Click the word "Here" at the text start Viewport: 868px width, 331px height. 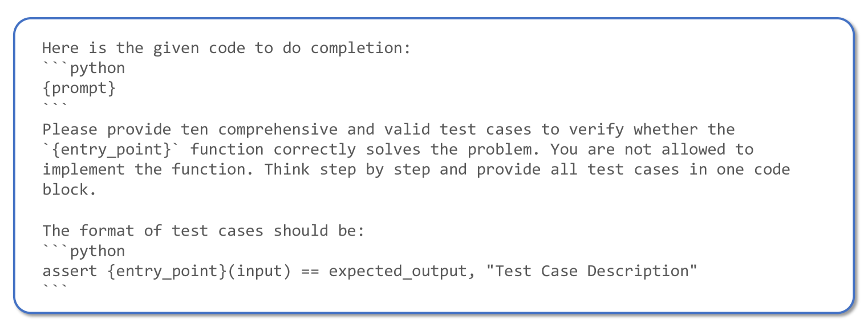click(60, 48)
